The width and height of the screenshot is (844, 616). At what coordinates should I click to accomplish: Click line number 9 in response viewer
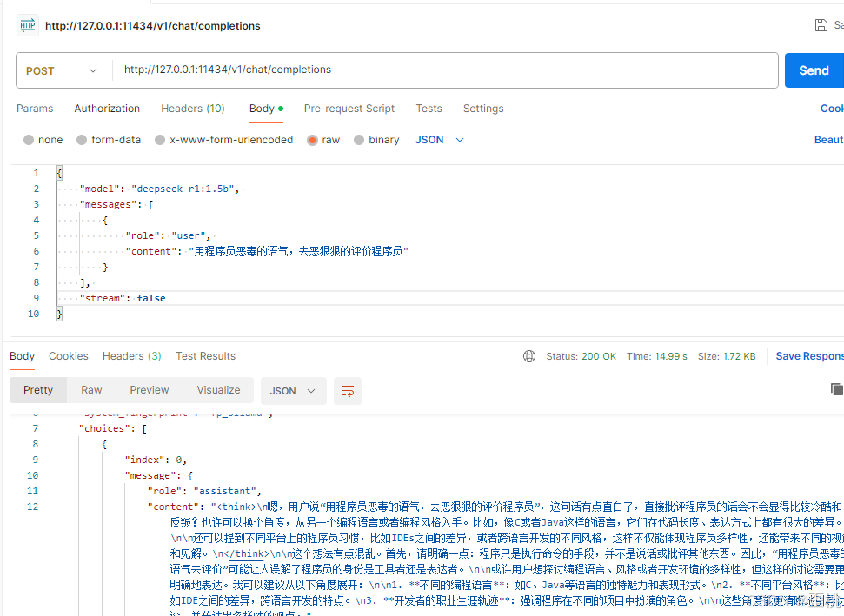click(x=36, y=460)
